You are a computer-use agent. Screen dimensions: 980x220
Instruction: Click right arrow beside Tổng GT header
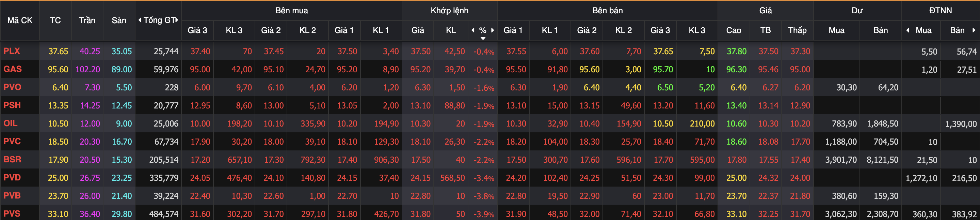coord(177,20)
